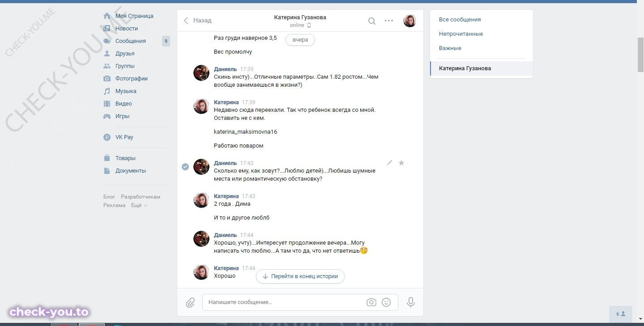
Task: Open VK Pay ruble icon
Action: (x=107, y=137)
